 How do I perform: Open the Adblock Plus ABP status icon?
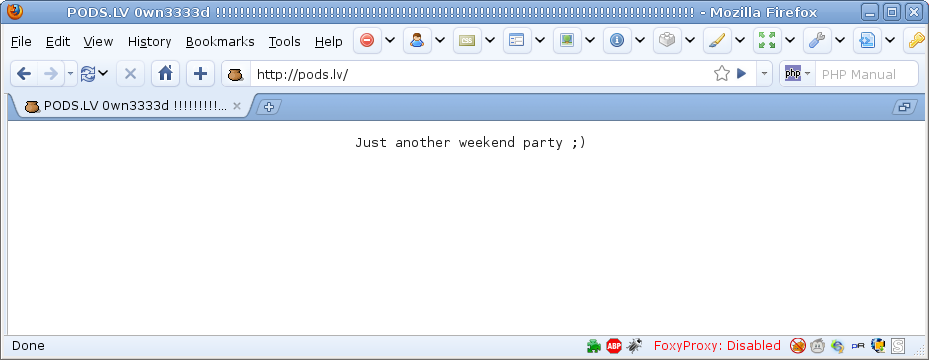[x=614, y=345]
